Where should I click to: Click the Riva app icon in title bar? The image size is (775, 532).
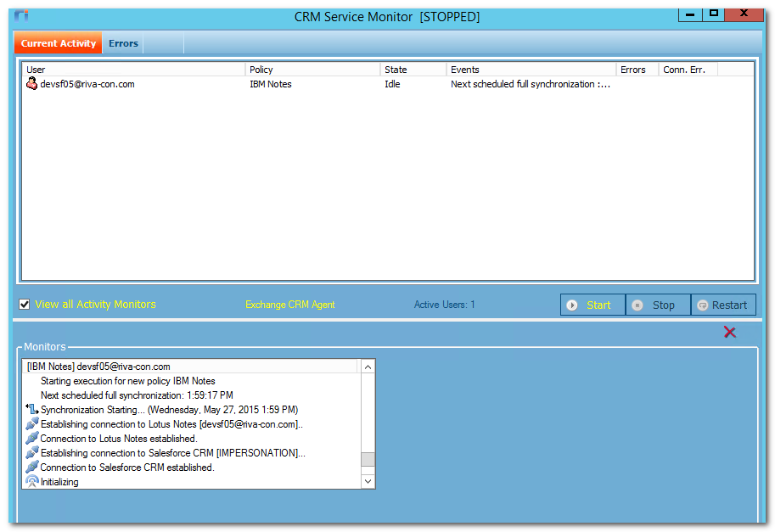click(x=21, y=16)
